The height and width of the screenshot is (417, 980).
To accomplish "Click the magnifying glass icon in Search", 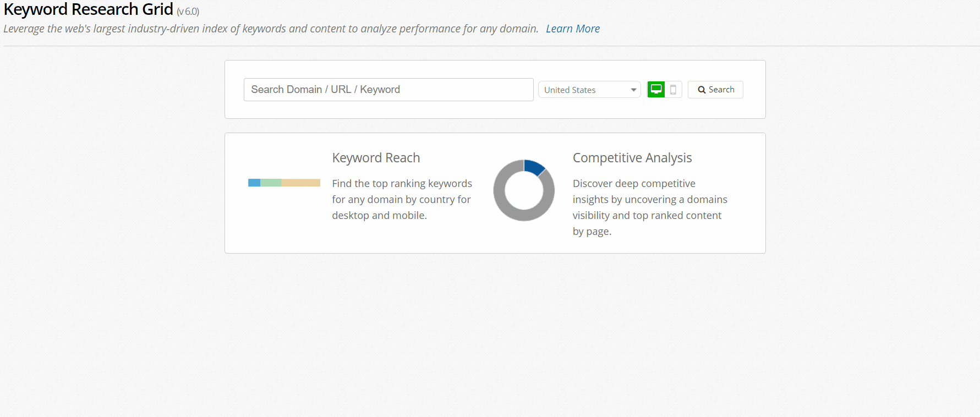I will pyautogui.click(x=702, y=90).
